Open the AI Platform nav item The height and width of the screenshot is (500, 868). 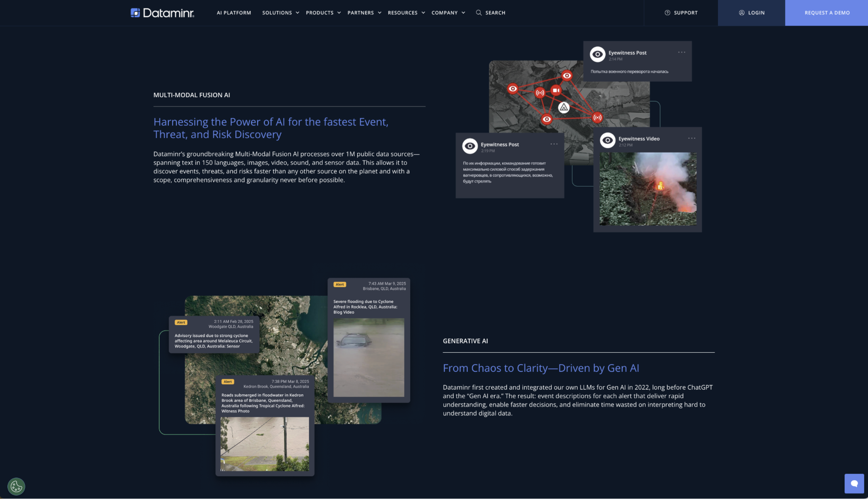(234, 13)
